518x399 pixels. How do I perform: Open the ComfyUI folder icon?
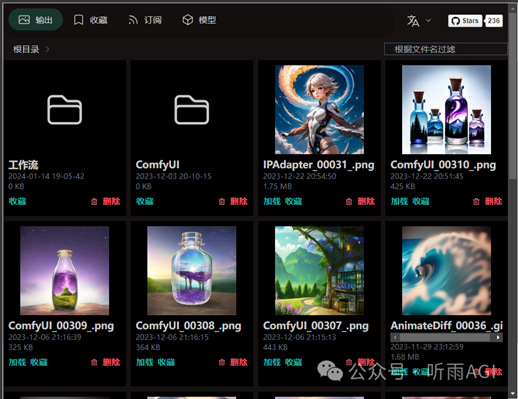pos(192,110)
